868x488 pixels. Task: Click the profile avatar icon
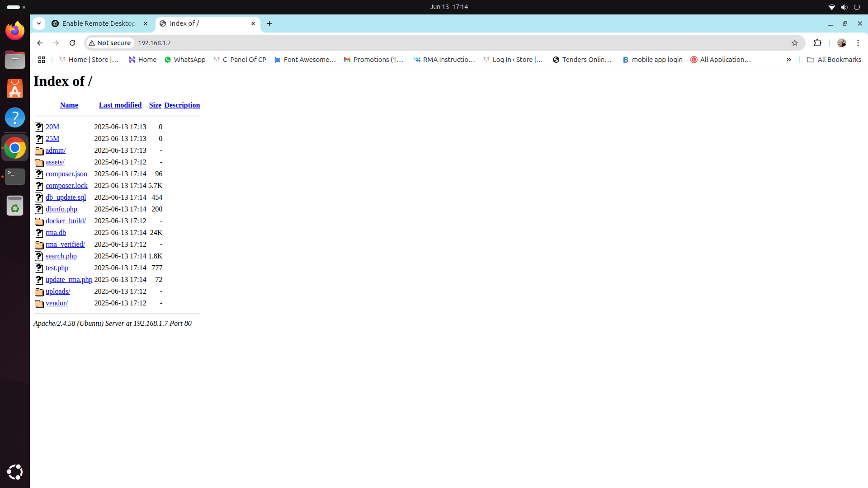841,43
